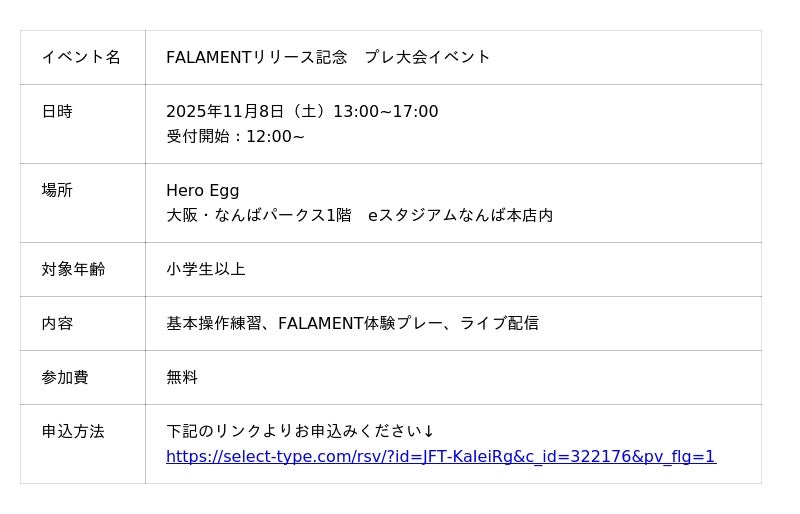Click the 内容 row label
The height and width of the screenshot is (514, 800).
pos(57,323)
